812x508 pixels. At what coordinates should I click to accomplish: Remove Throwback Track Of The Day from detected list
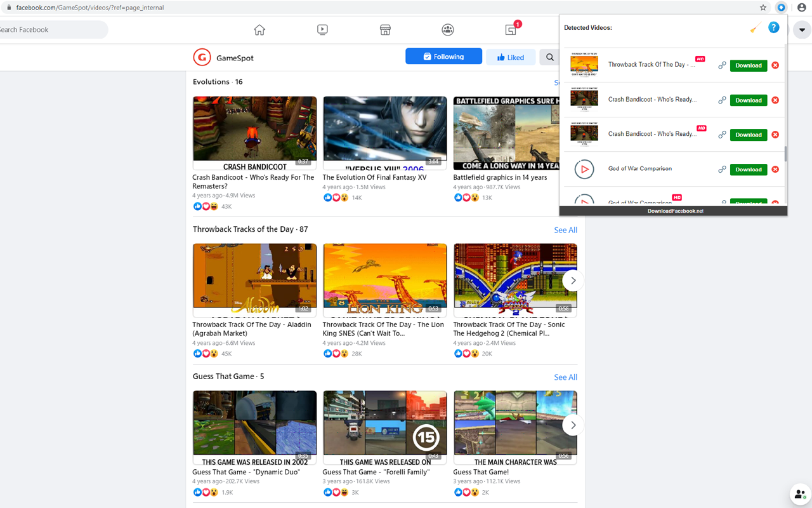pyautogui.click(x=775, y=65)
